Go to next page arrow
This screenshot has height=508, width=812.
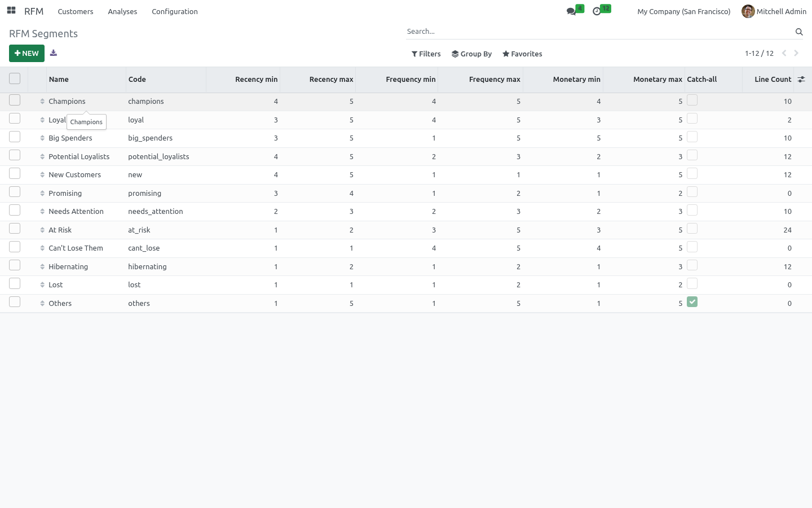[796, 53]
